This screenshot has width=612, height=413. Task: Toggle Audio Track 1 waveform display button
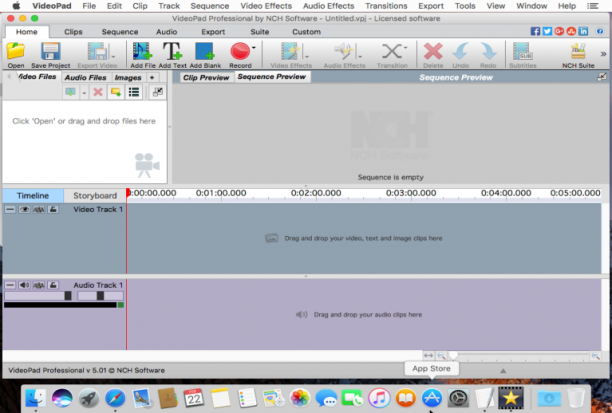(x=39, y=285)
